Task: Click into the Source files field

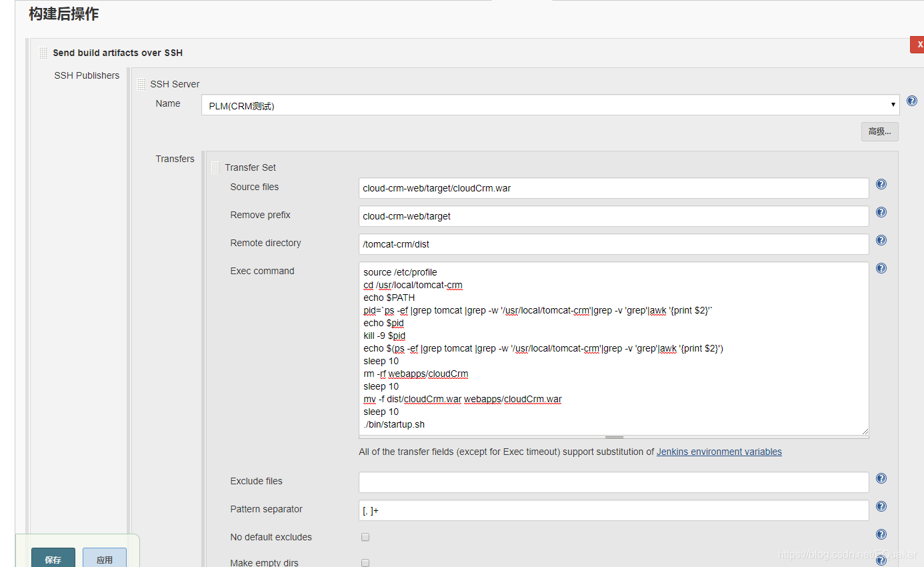Action: 613,188
